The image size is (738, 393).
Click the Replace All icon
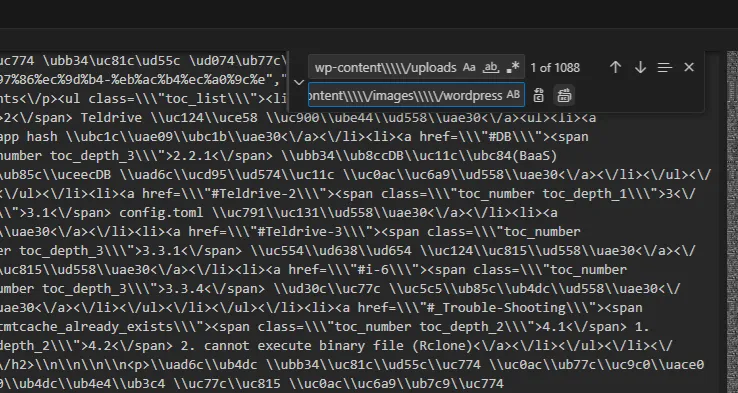pos(564,96)
